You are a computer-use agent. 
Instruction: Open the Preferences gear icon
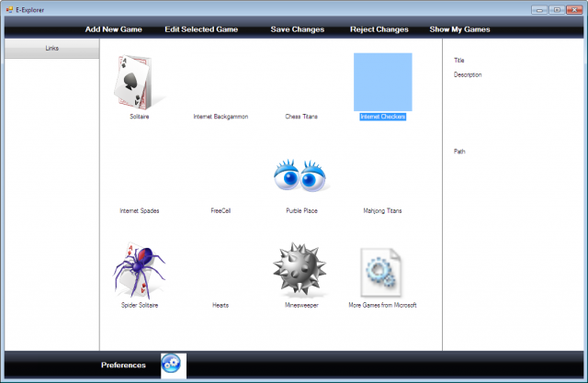click(x=171, y=364)
